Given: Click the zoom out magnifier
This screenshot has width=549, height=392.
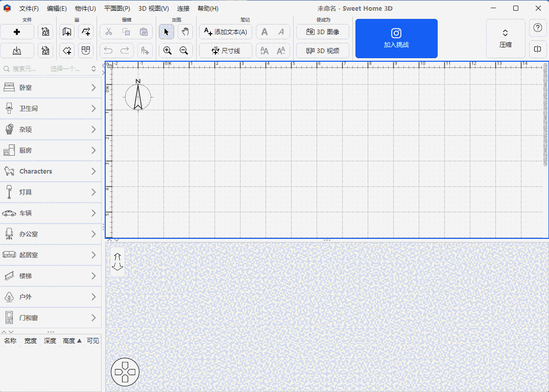Looking at the screenshot, I should click(184, 51).
